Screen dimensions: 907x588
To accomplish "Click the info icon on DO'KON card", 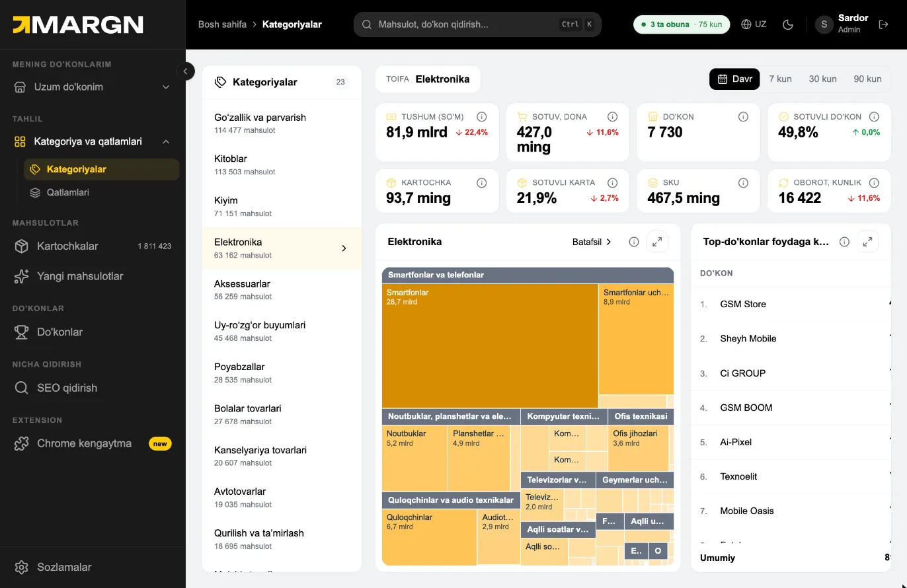I will click(x=743, y=116).
